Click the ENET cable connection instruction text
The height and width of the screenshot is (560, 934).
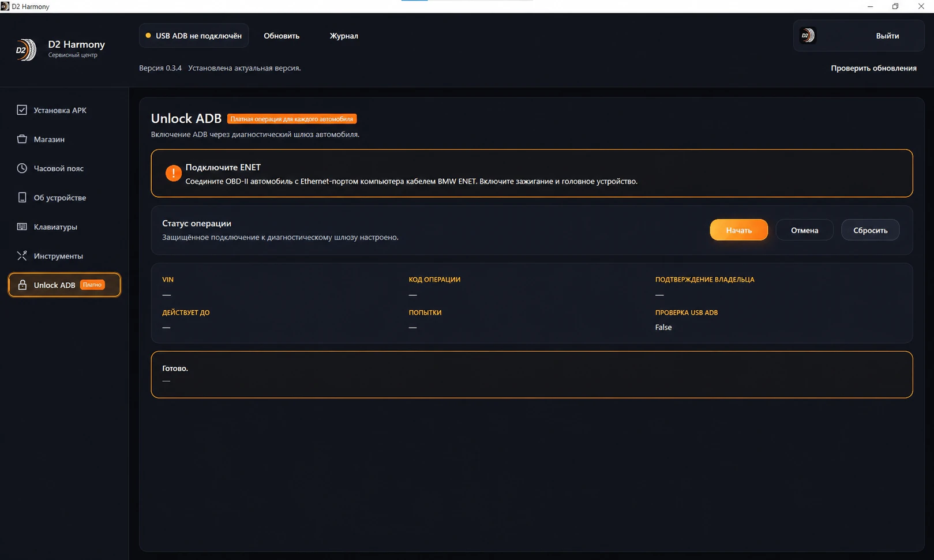(x=411, y=181)
